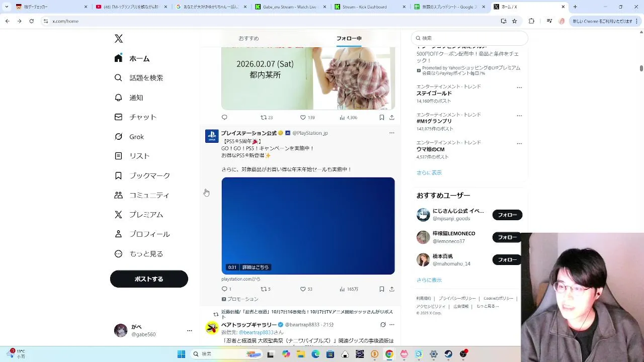Open ベアトラップギャラリー post options menu
The image size is (644, 362).
[391, 325]
